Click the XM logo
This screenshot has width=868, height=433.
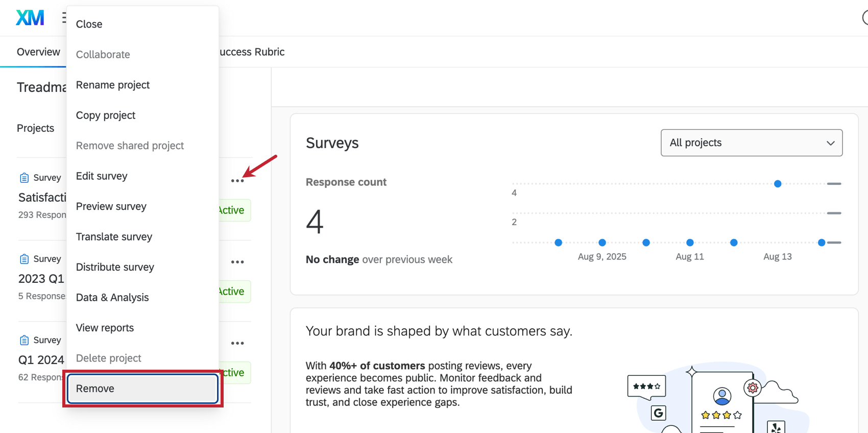(30, 18)
